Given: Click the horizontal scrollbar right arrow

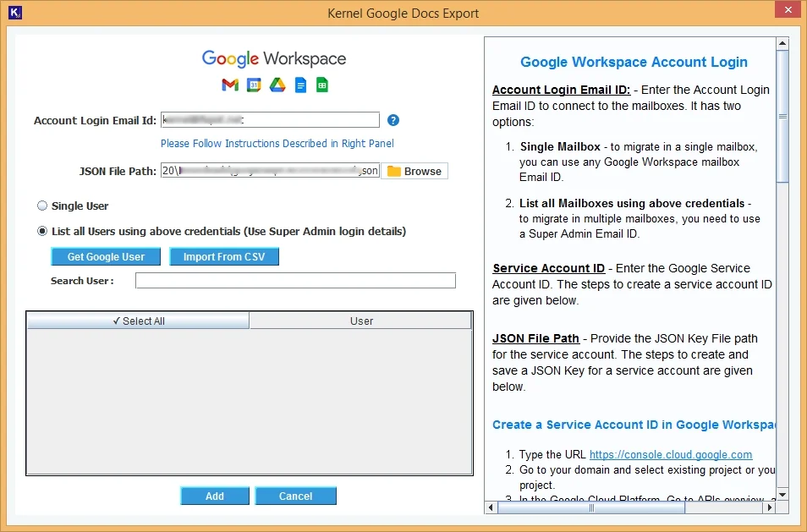Looking at the screenshot, I should 768,507.
